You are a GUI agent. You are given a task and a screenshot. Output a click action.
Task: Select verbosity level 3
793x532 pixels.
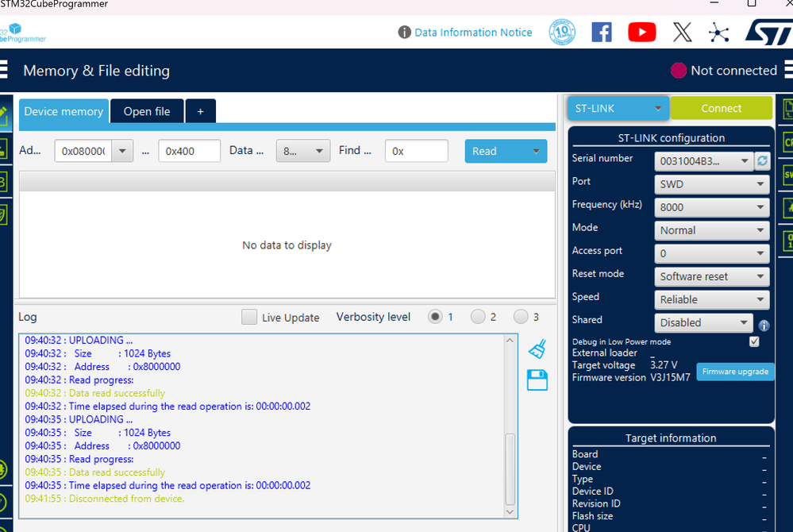click(521, 317)
